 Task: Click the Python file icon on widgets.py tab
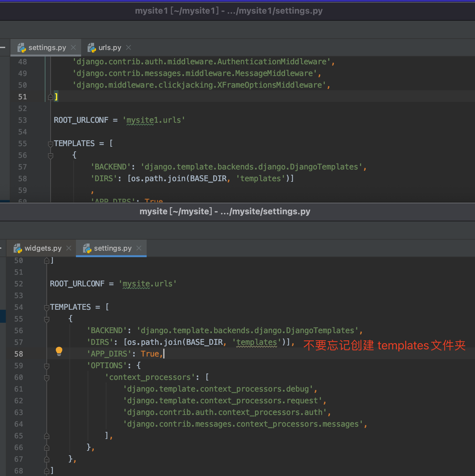[18, 248]
